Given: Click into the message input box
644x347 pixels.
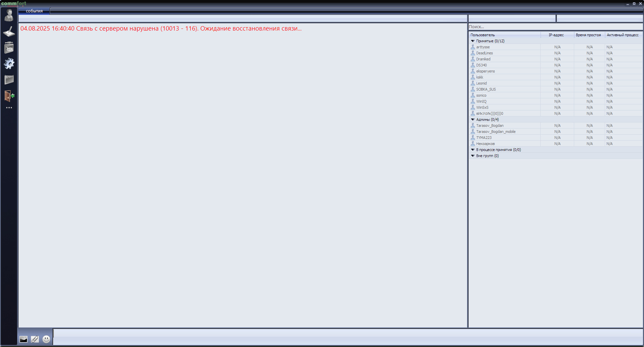Looking at the screenshot, I should 348,337.
